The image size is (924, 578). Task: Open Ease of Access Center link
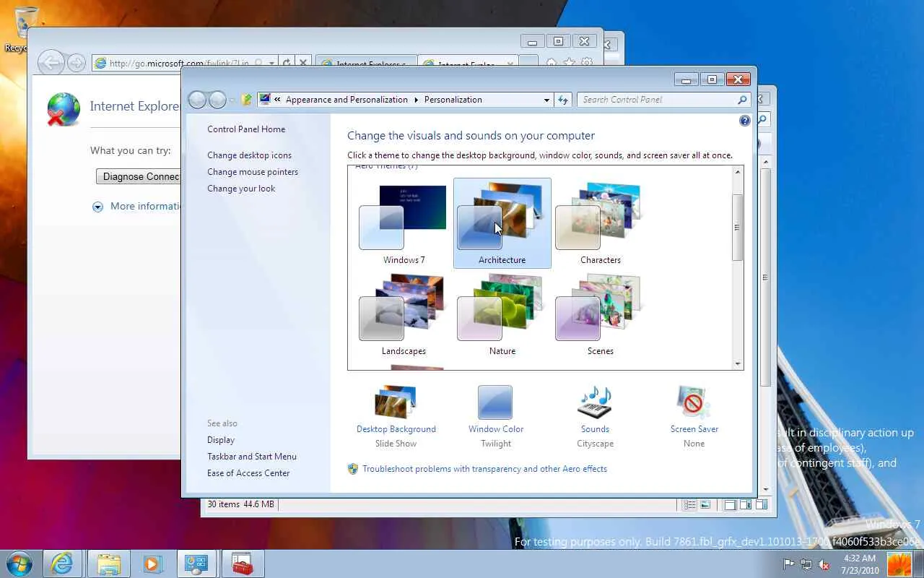coord(248,473)
